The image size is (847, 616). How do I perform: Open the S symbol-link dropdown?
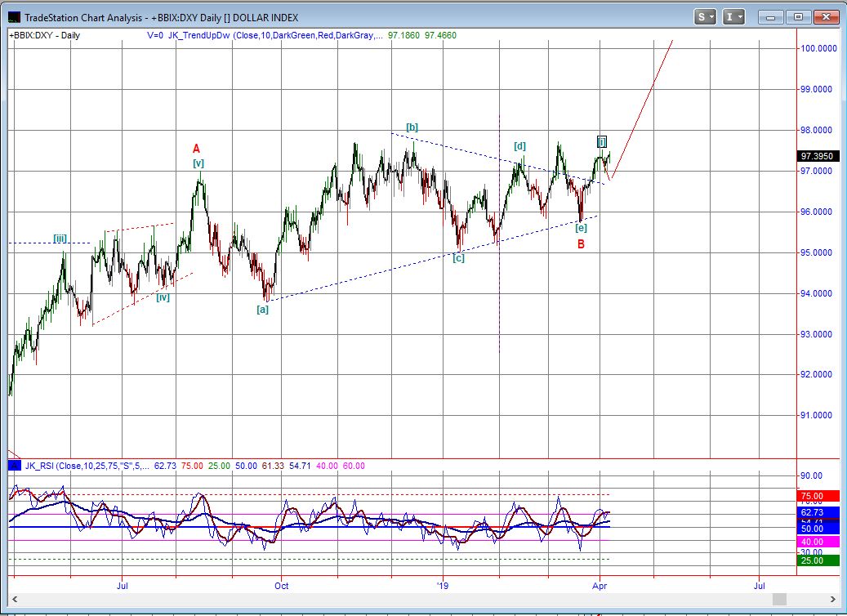coord(705,16)
